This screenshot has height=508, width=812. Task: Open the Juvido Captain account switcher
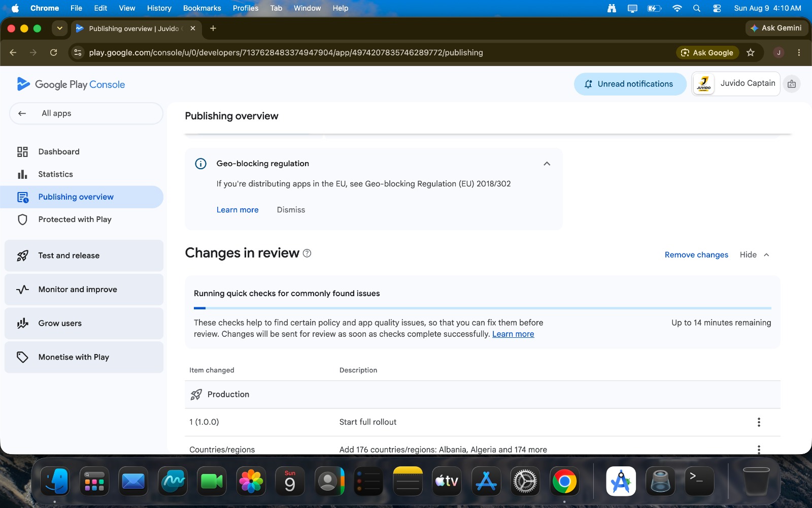coord(736,84)
